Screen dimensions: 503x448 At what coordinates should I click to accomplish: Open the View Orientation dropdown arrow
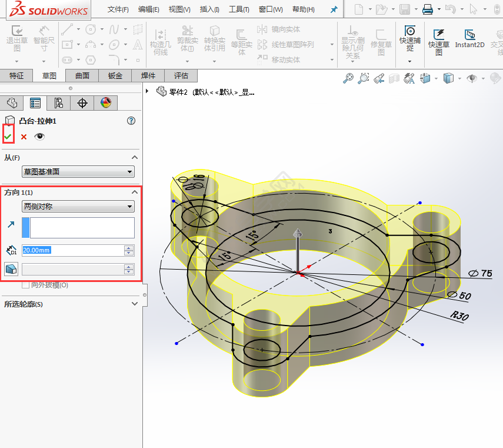pos(436,78)
